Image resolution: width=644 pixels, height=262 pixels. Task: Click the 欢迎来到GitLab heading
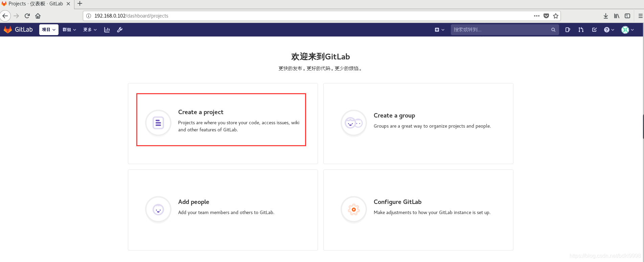coord(320,57)
